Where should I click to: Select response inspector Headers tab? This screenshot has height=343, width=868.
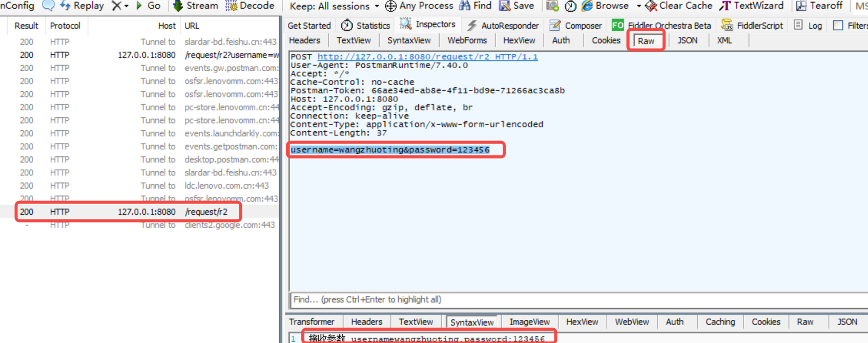click(366, 321)
